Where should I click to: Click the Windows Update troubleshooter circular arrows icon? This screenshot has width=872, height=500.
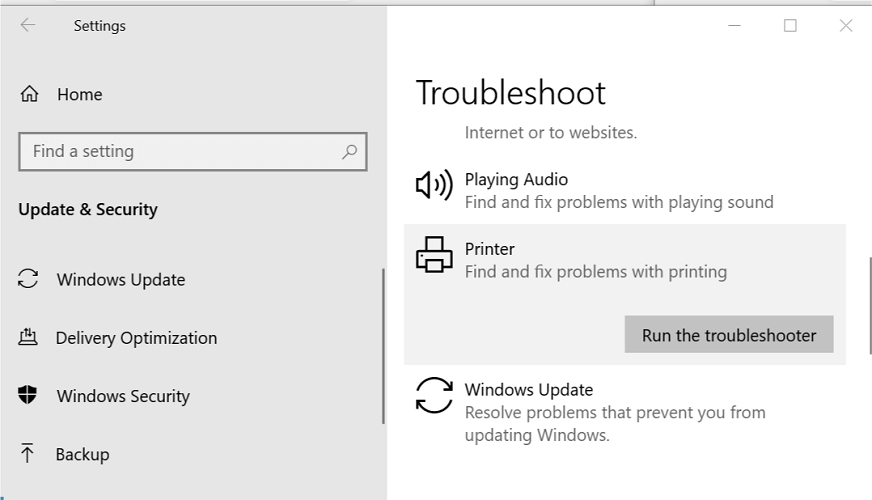(434, 395)
